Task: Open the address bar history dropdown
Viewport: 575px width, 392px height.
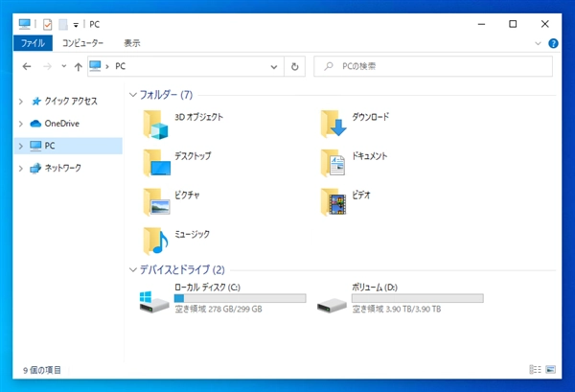Action: [274, 67]
